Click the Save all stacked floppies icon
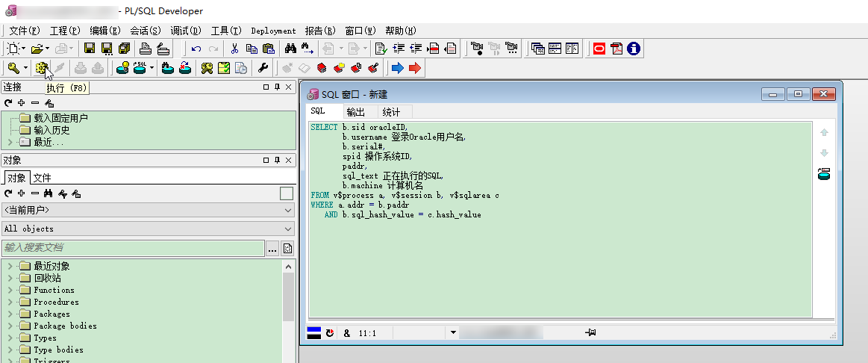This screenshot has width=868, height=363. [124, 49]
